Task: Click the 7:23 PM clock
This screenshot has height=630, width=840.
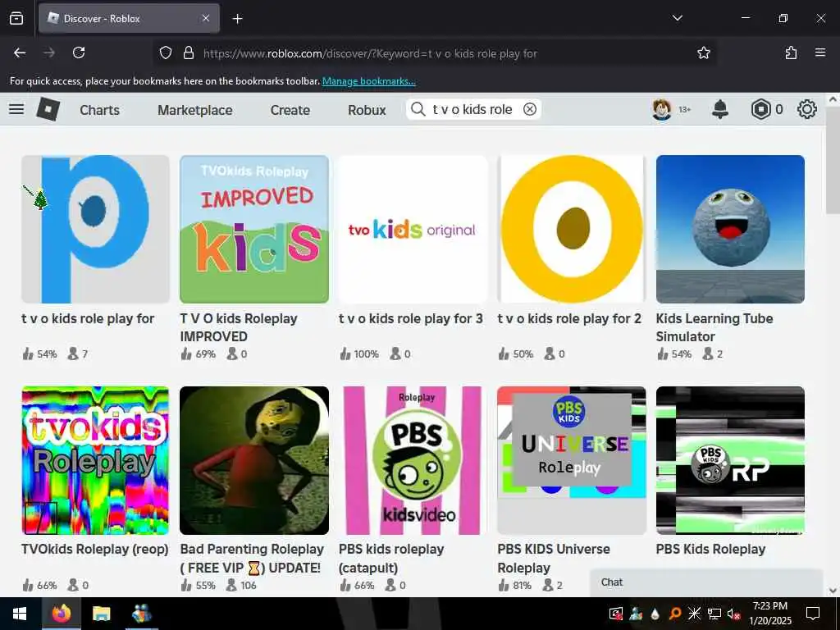Action: [769, 606]
